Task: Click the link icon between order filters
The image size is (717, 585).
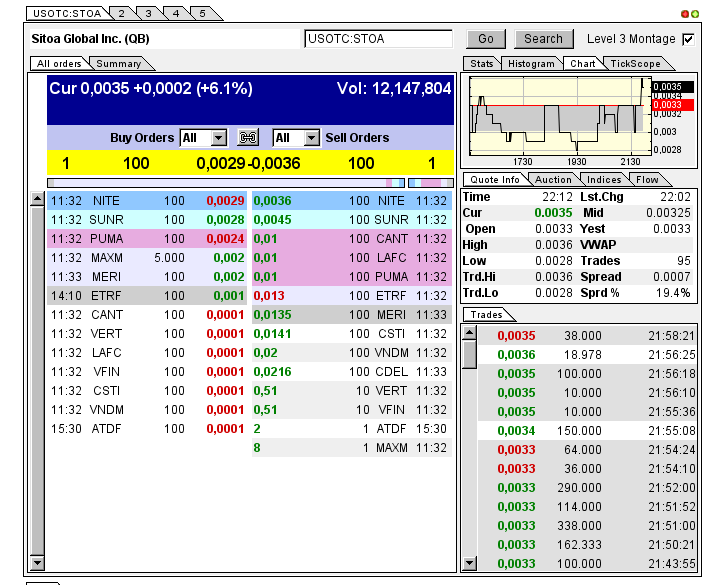Action: (x=248, y=138)
